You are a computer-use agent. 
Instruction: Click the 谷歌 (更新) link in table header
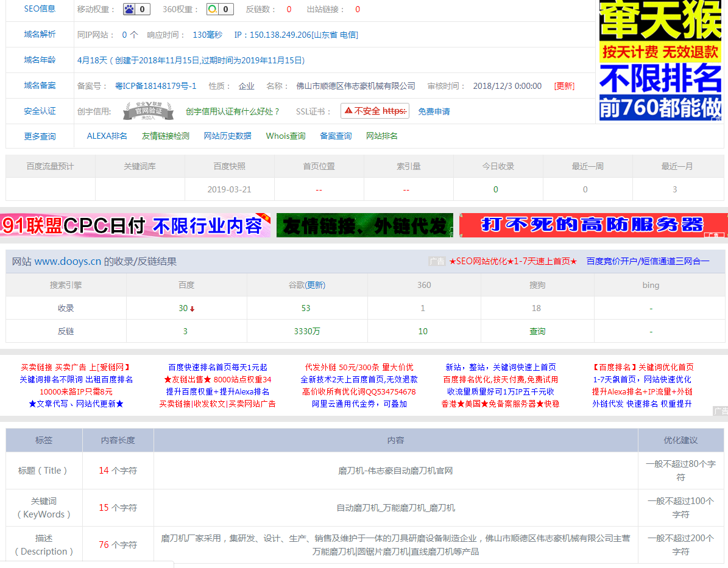point(314,285)
